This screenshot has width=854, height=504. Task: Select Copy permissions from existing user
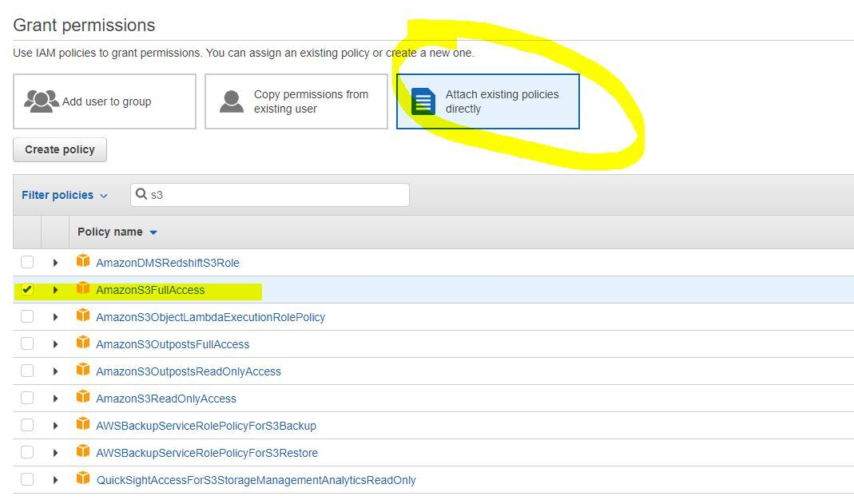coord(296,101)
